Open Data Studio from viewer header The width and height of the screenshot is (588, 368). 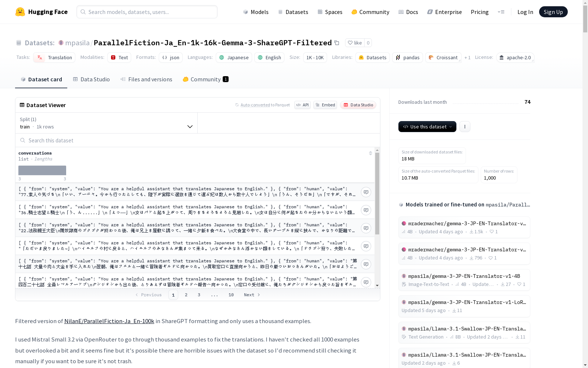coord(358,105)
